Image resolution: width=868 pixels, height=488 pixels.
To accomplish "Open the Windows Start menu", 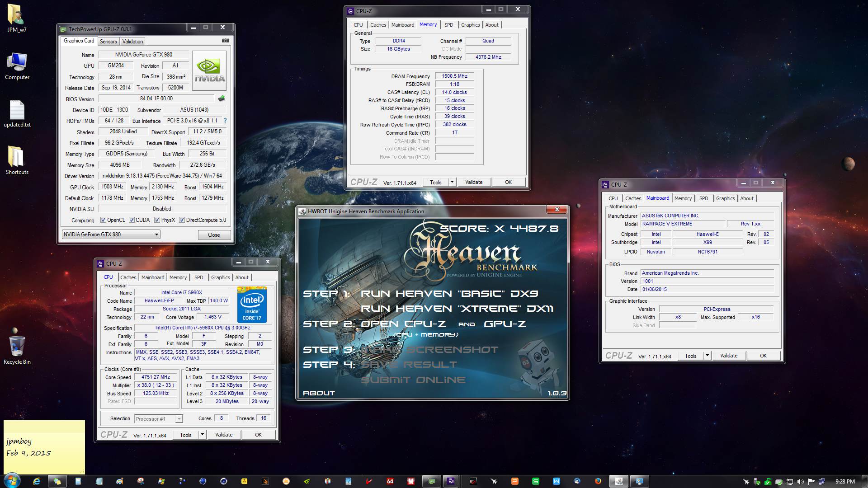I will tap(12, 481).
